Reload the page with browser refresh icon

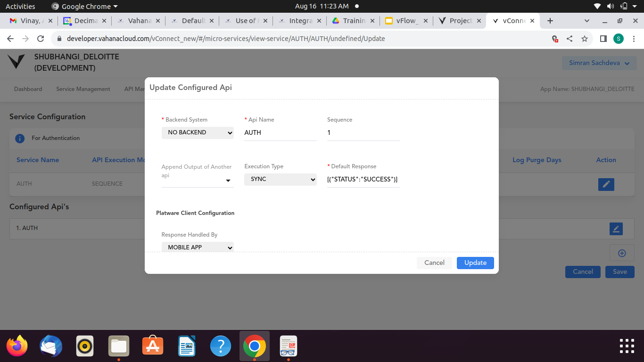[x=41, y=39]
